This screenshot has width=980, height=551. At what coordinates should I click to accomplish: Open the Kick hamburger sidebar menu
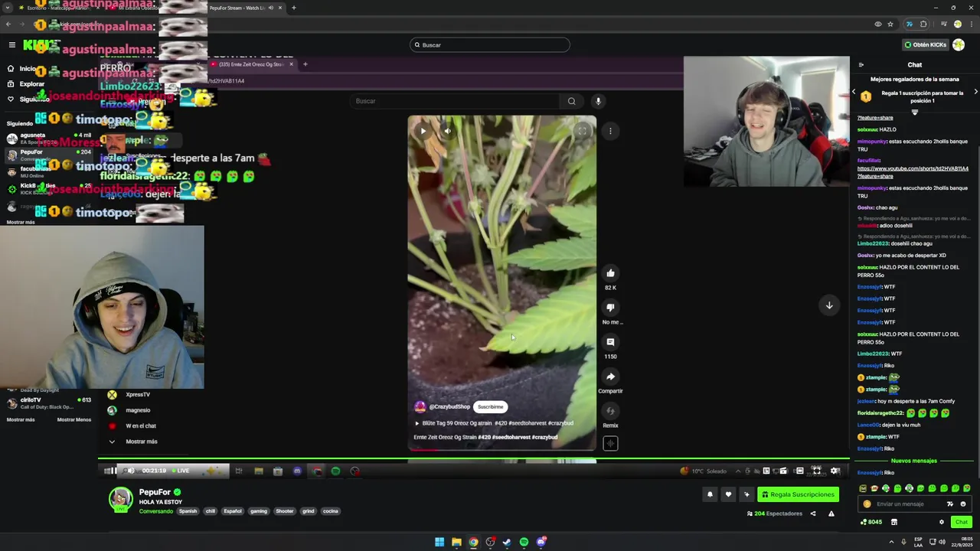tap(11, 45)
